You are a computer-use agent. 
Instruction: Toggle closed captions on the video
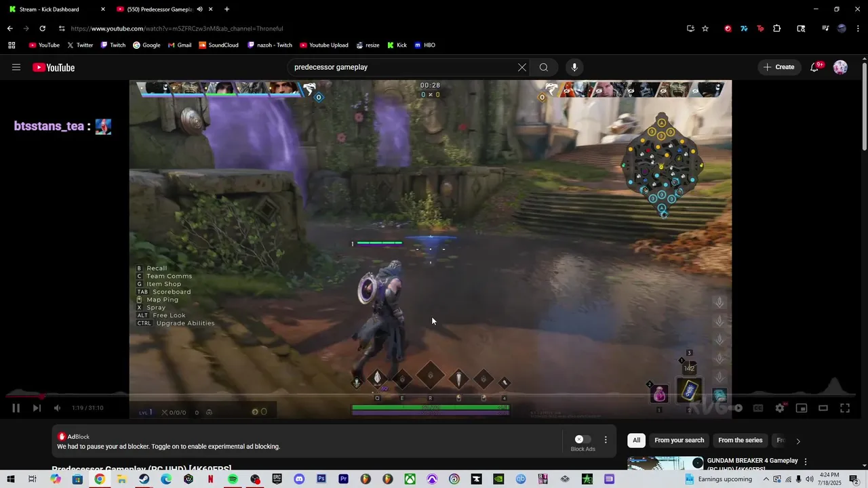coord(758,408)
